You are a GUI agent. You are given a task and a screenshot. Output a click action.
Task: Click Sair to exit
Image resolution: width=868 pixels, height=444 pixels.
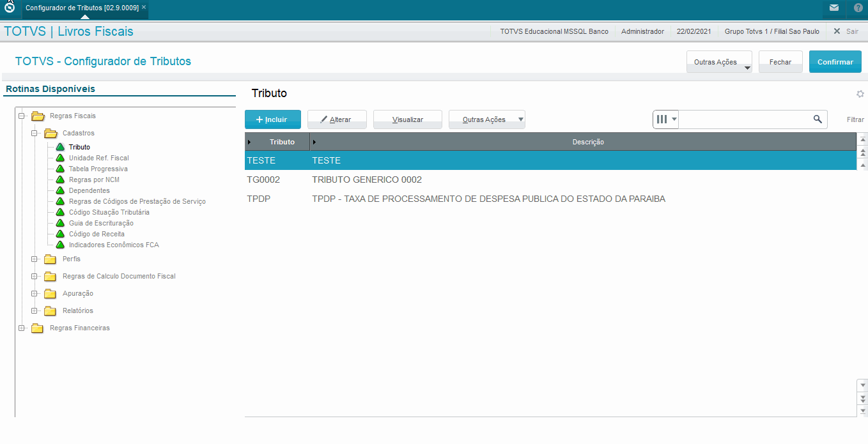[x=846, y=31]
